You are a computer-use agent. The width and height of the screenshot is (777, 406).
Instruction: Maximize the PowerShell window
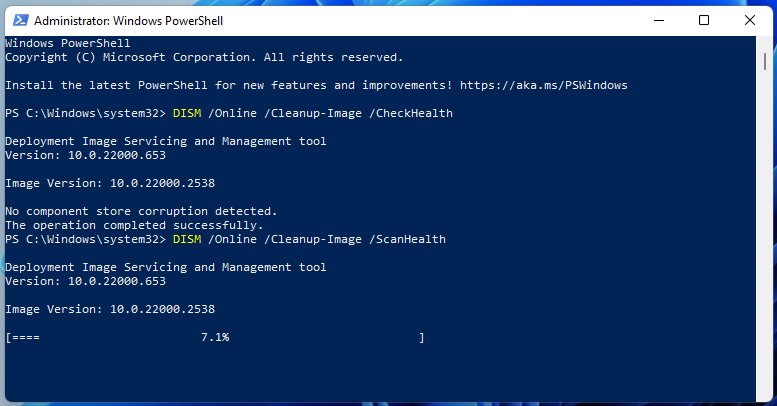point(704,20)
